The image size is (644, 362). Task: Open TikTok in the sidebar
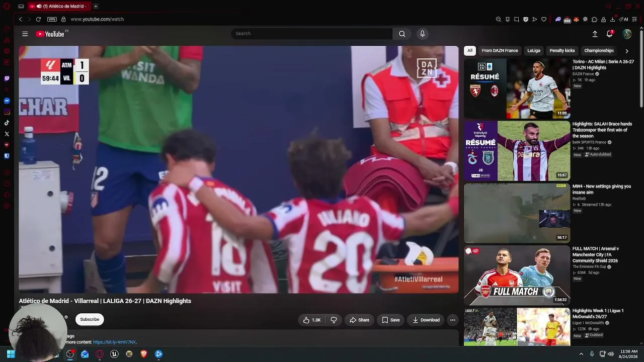click(7, 123)
